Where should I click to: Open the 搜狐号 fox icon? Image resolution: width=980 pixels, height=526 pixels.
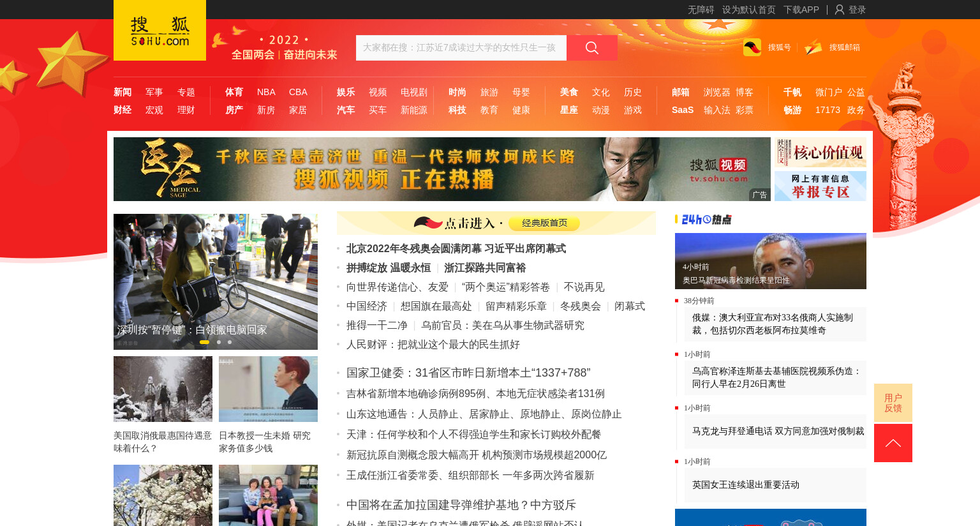(752, 47)
